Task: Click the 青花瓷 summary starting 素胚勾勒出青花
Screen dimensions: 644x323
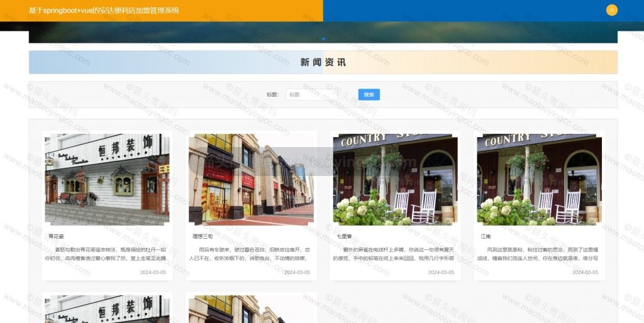Action: pos(106,254)
